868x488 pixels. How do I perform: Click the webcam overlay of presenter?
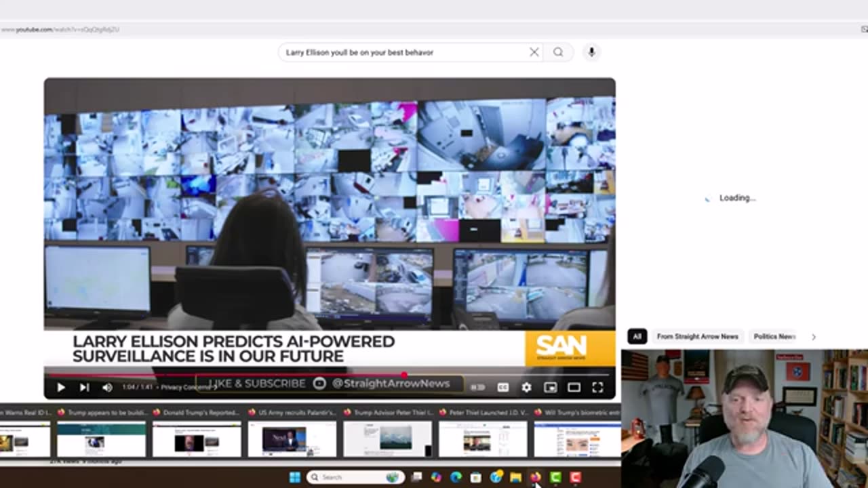(745, 418)
